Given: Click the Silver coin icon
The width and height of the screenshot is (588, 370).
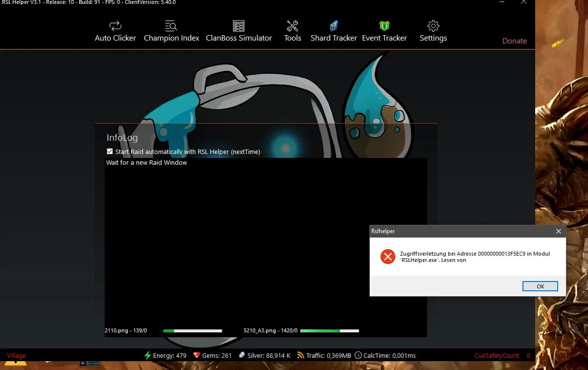Looking at the screenshot, I should (242, 355).
